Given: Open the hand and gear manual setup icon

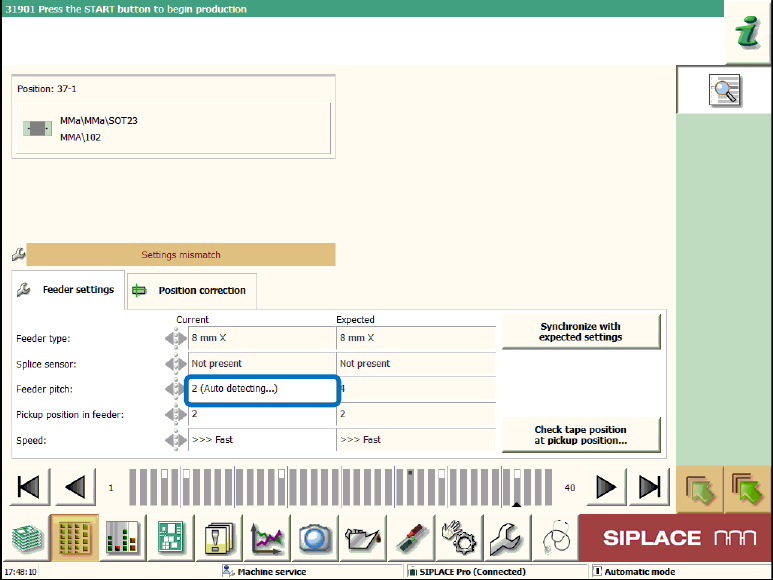Looking at the screenshot, I should 459,538.
